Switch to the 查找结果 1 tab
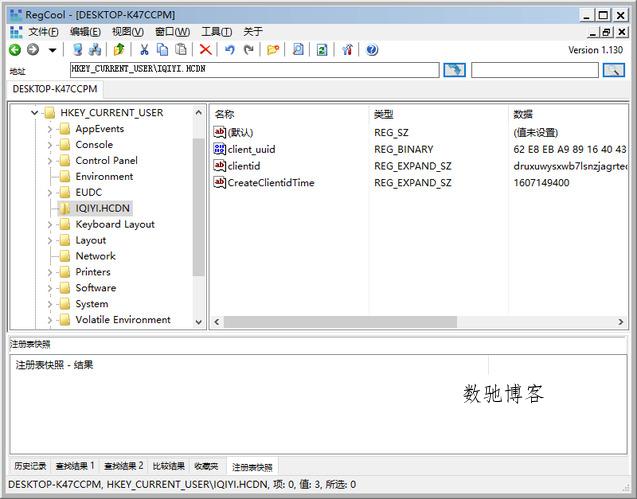The width and height of the screenshot is (637, 499). (75, 466)
